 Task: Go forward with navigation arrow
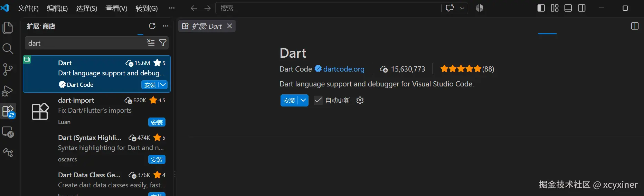pyautogui.click(x=207, y=8)
